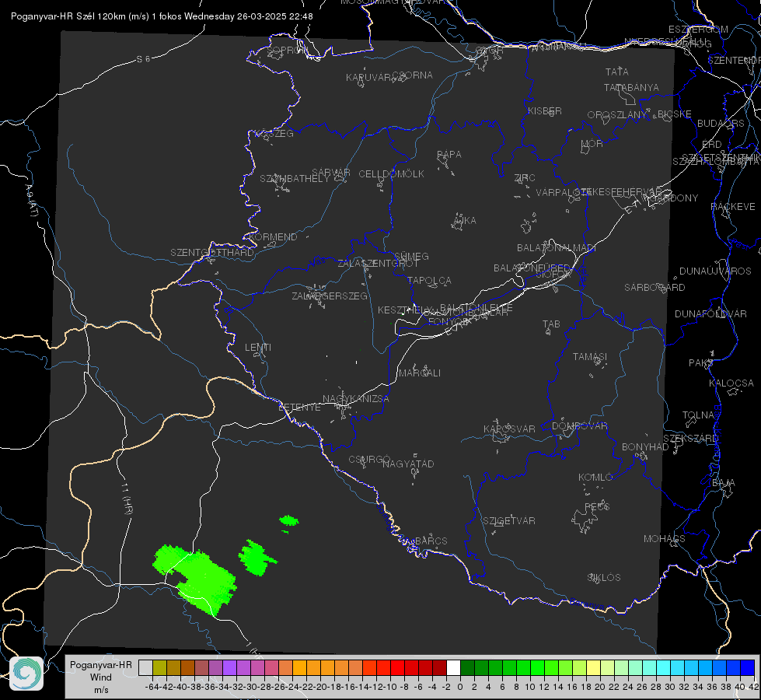Select the TAMASI town label
This screenshot has width=761, height=700.
point(590,357)
